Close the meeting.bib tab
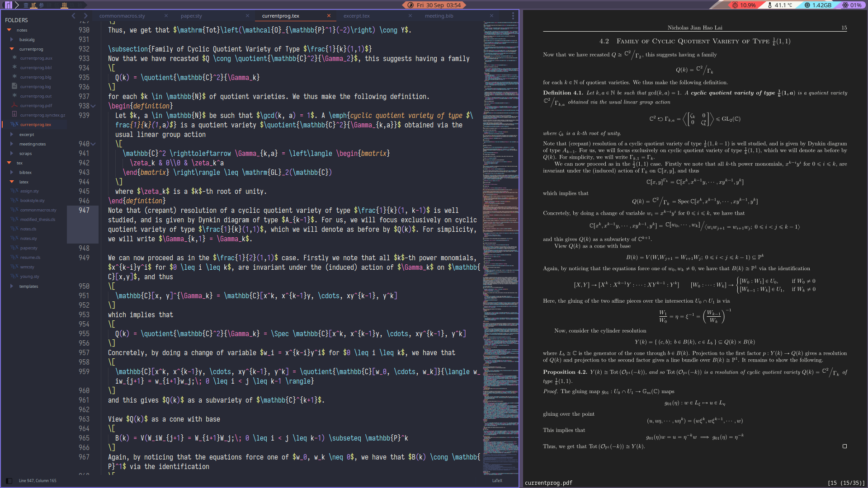The image size is (868, 488). click(491, 16)
